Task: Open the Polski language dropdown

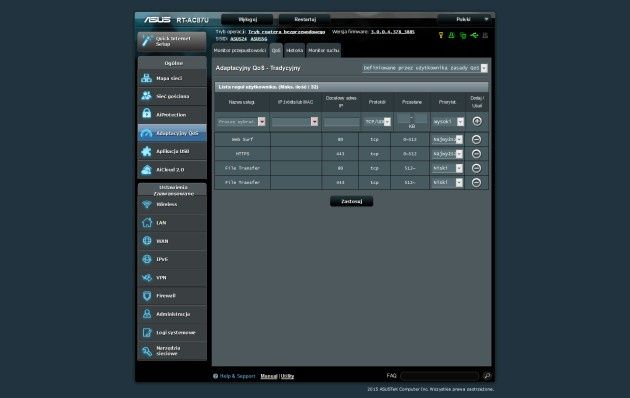Action: (x=465, y=19)
